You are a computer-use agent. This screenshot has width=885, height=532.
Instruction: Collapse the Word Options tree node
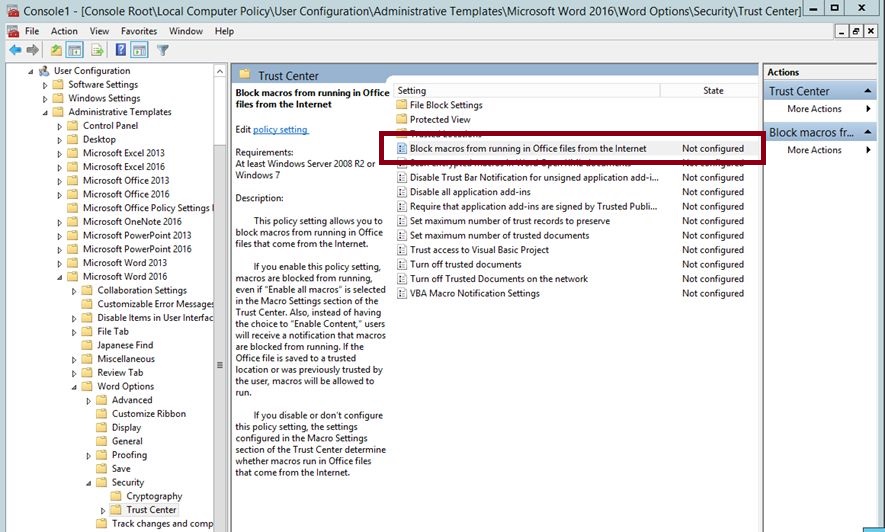point(73,386)
